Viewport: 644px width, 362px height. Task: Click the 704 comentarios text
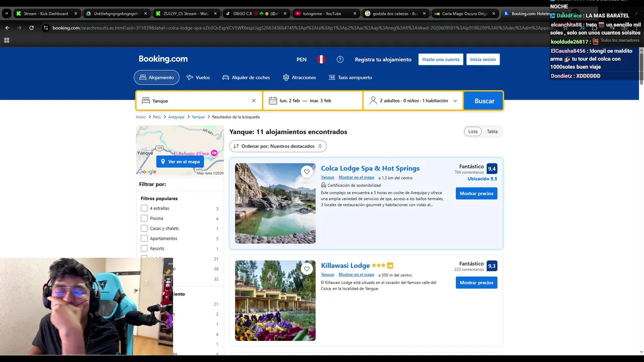[x=469, y=172]
